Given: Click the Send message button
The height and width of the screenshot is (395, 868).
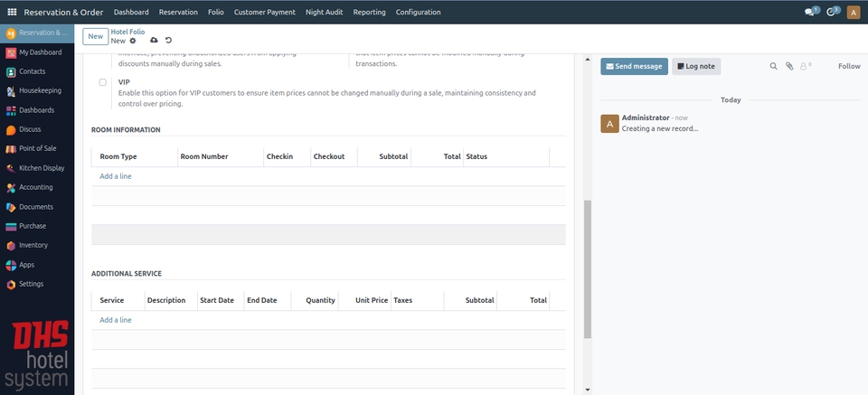Looking at the screenshot, I should (634, 66).
